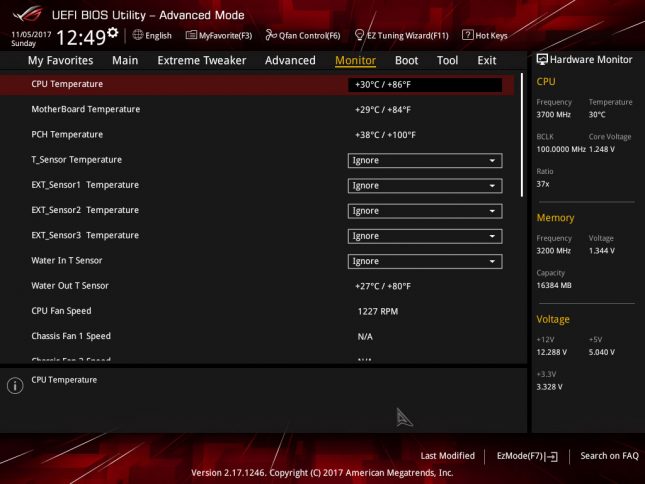Click Search on FAQ link
This screenshot has width=645, height=484.
click(609, 456)
